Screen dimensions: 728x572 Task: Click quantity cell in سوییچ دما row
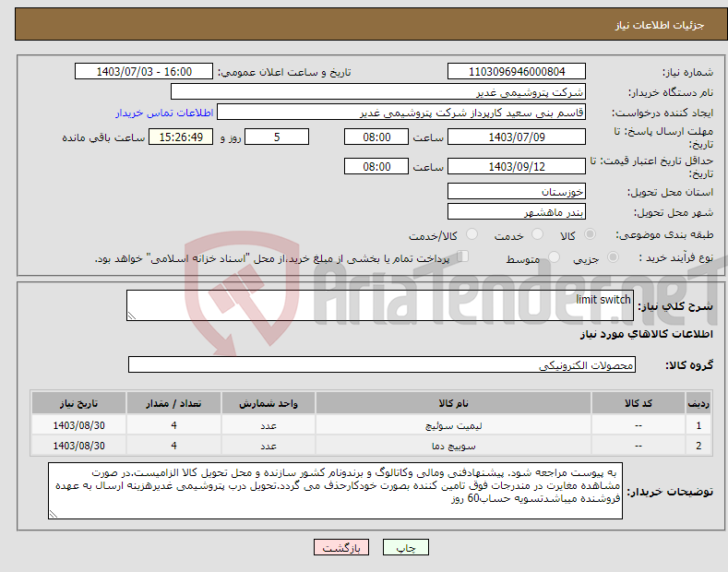click(x=173, y=446)
